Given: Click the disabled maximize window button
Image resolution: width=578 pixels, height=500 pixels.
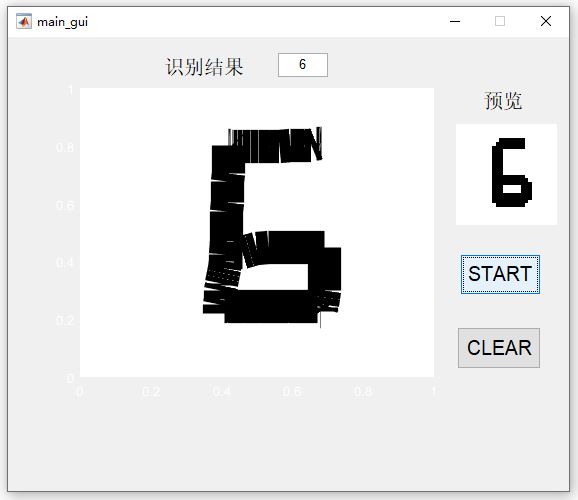Looking at the screenshot, I should 500,21.
